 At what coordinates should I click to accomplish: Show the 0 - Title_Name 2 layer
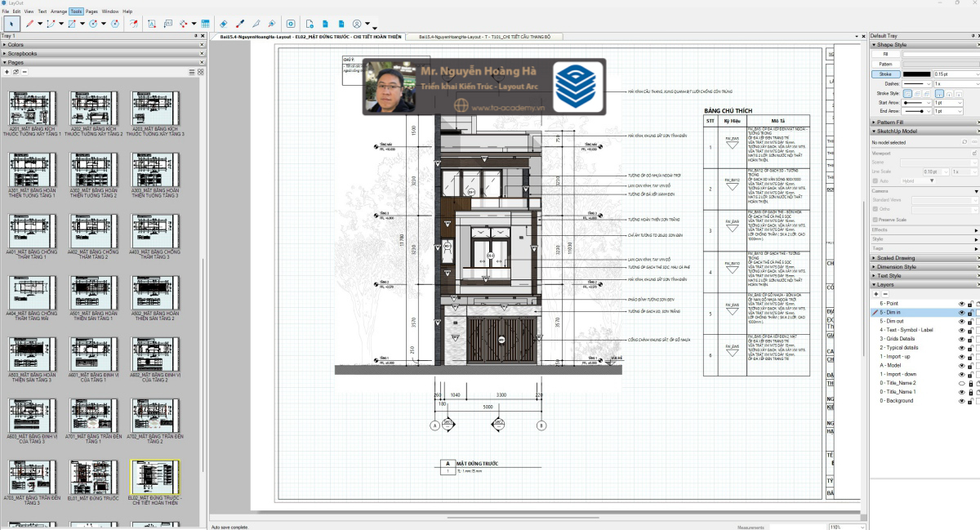(x=962, y=383)
